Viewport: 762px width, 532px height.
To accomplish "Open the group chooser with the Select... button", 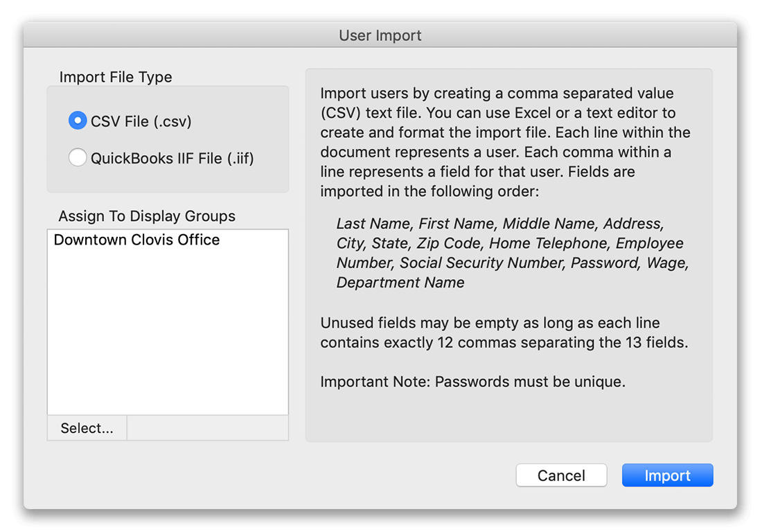I will (x=86, y=427).
